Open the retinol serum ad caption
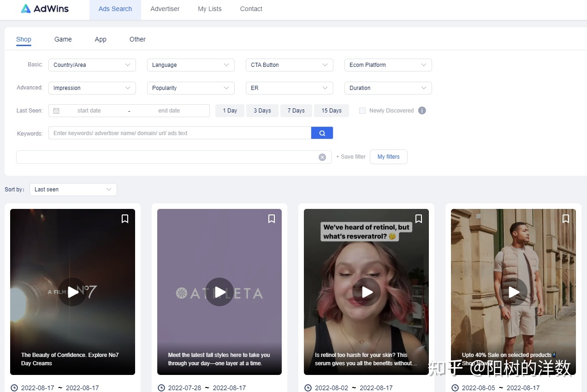 (x=366, y=359)
